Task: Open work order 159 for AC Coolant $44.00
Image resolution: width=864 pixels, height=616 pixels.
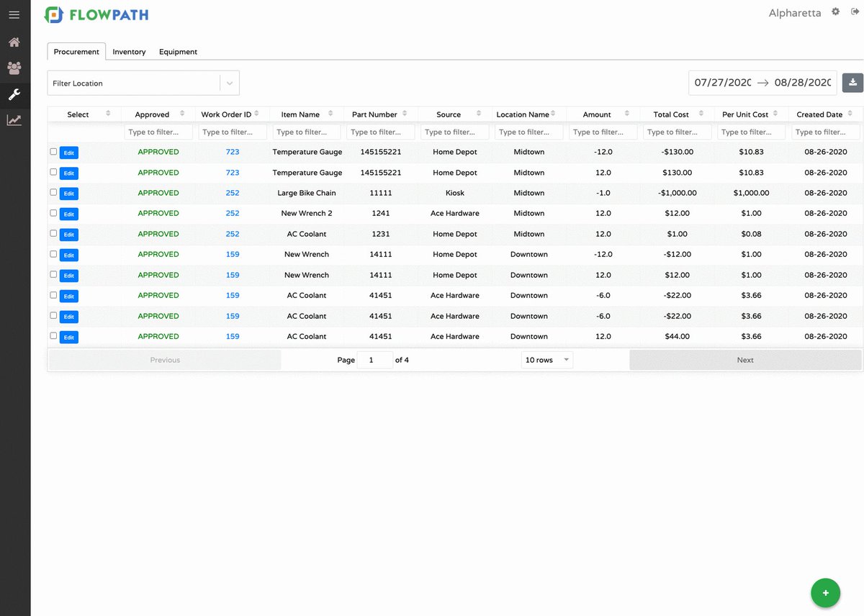Action: point(233,336)
